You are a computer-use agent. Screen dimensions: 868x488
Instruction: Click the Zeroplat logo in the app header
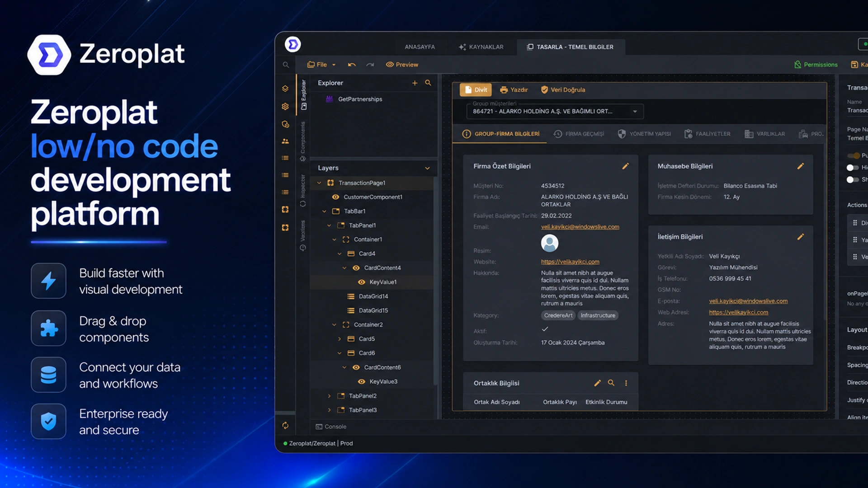pyautogui.click(x=293, y=44)
